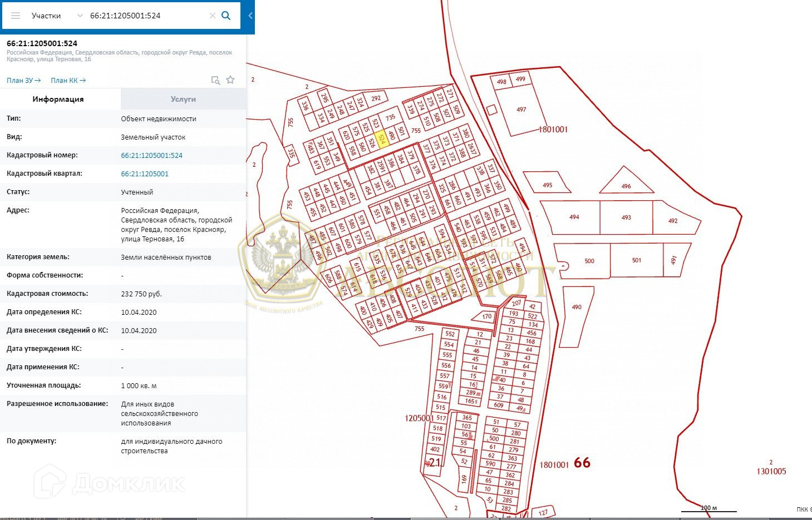Add parcel to favorites with star icon
Image resolution: width=812 pixels, height=520 pixels.
click(230, 80)
